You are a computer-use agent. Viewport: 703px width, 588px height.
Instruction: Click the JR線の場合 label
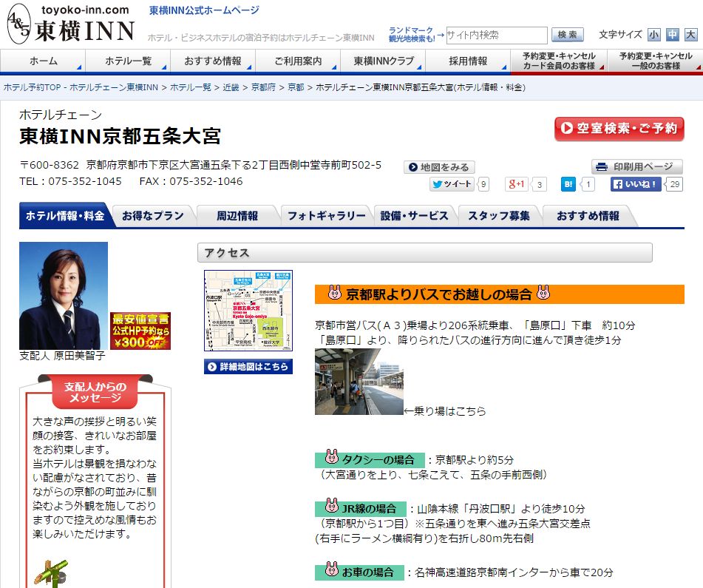tap(361, 509)
